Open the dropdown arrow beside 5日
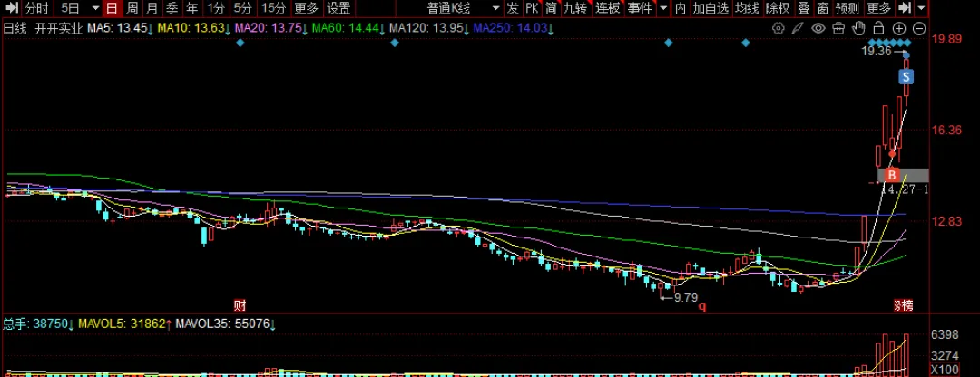 (x=95, y=9)
